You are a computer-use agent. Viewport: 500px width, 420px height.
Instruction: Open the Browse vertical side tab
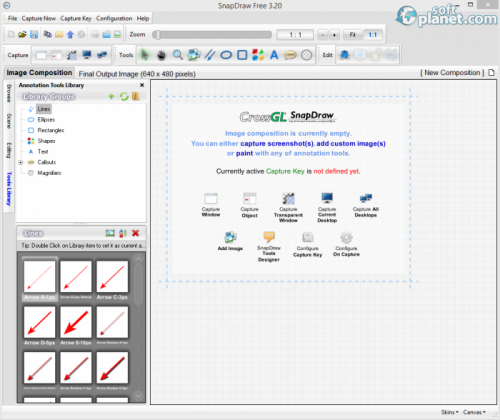(x=9, y=93)
